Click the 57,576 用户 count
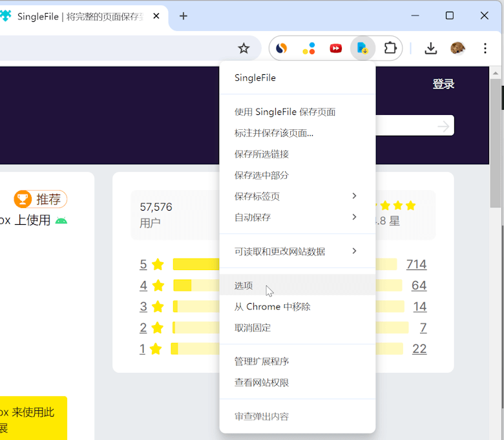The image size is (504, 440). tap(156, 215)
